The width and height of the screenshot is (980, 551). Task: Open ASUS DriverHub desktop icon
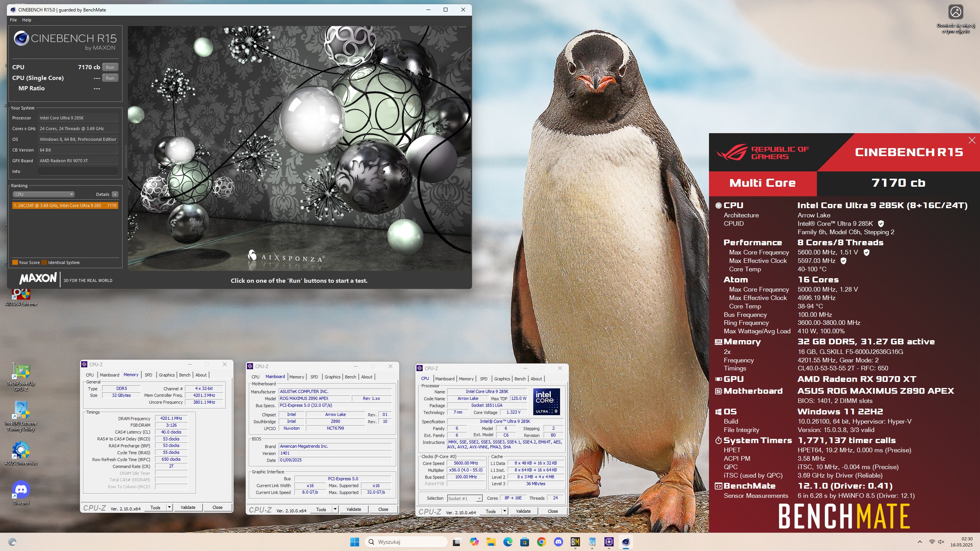click(x=21, y=453)
